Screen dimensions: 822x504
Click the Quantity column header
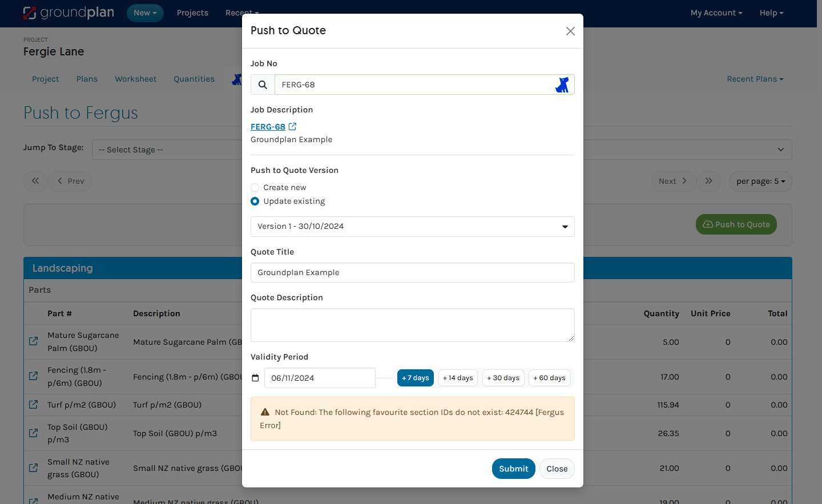tap(661, 313)
